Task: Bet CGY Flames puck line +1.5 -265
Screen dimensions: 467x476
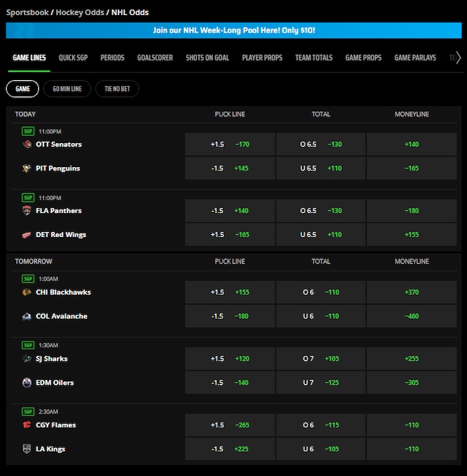Action: click(x=230, y=425)
